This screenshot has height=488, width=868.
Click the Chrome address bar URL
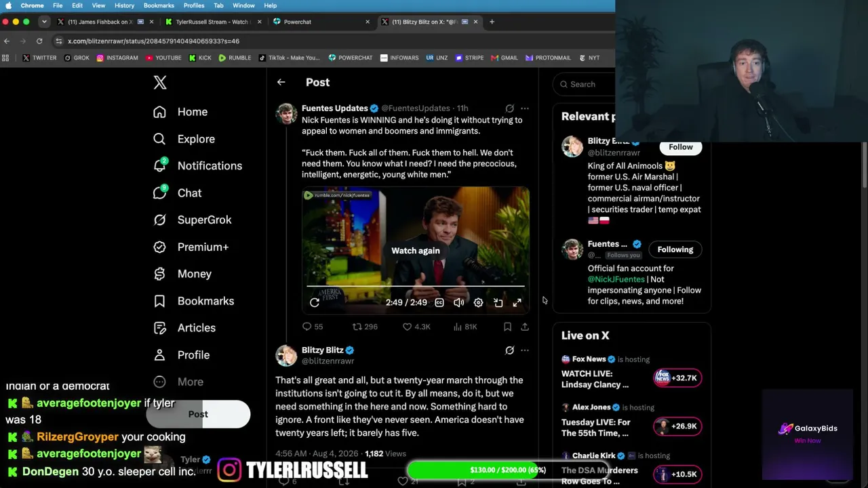(x=153, y=41)
